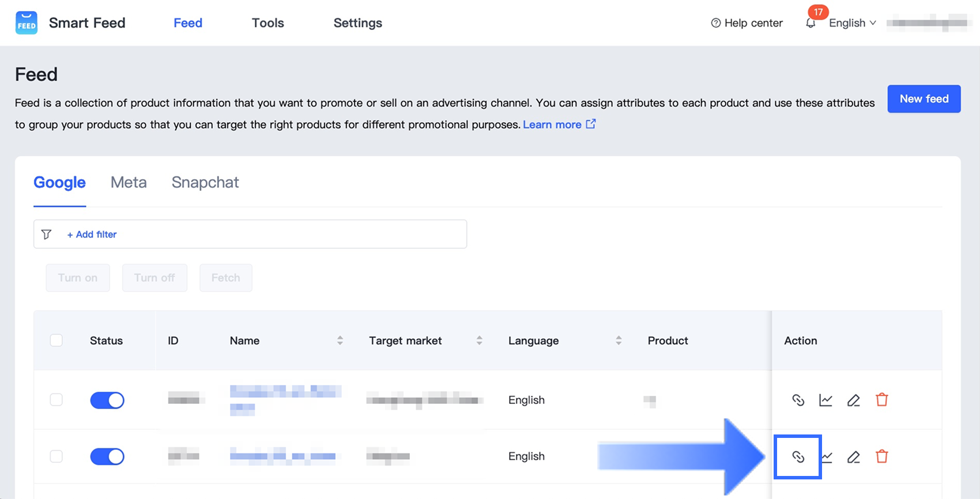Open the Settings menu
The height and width of the screenshot is (499, 980).
(x=358, y=23)
